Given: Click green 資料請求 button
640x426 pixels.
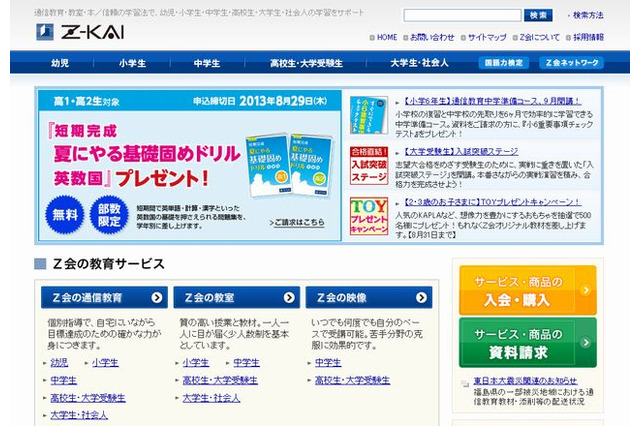Looking at the screenshot, I should click(x=528, y=343).
